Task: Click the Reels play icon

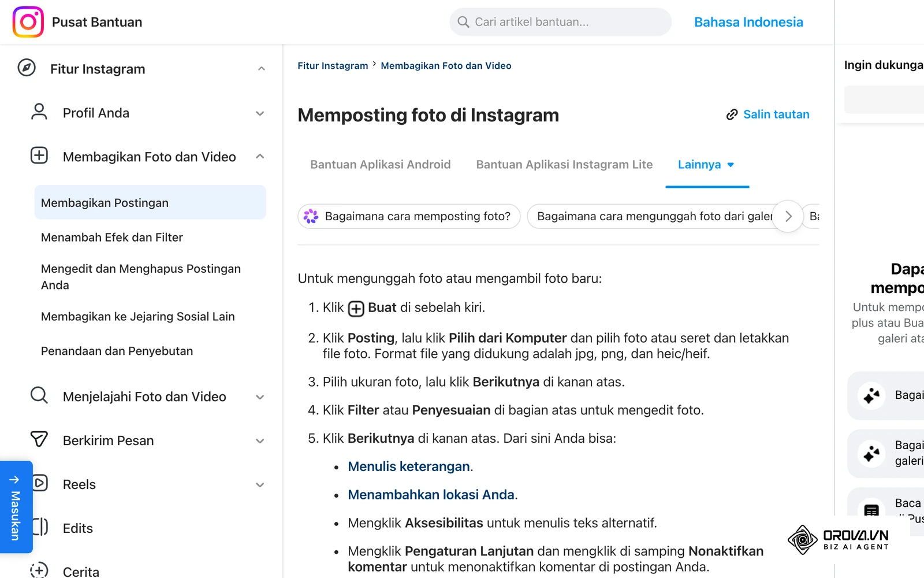Action: [40, 483]
